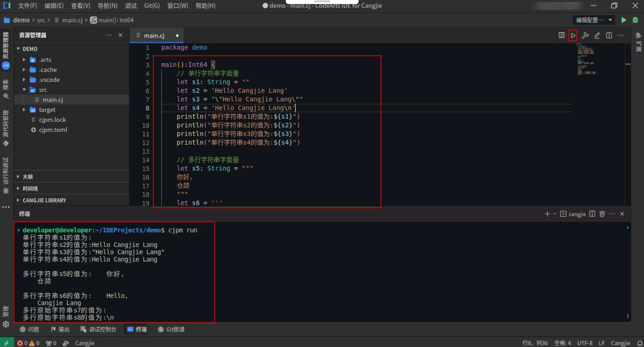The width and height of the screenshot is (644, 347).
Task: Split the editor with the split icon
Action: [x=609, y=35]
